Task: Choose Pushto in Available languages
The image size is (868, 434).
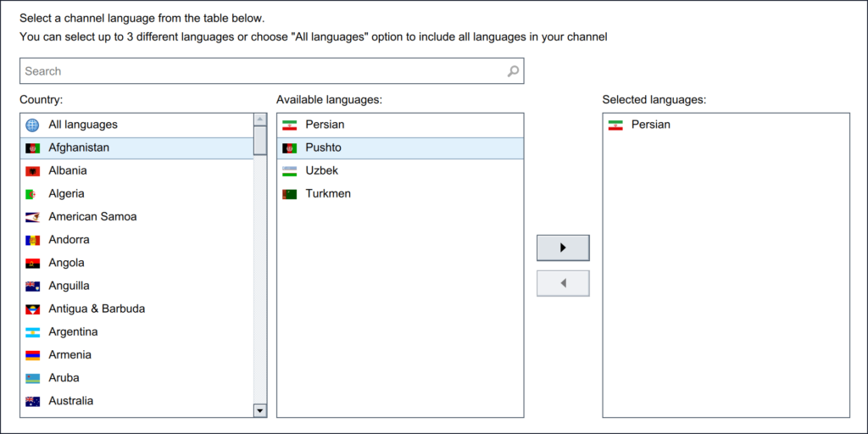Action: (324, 147)
